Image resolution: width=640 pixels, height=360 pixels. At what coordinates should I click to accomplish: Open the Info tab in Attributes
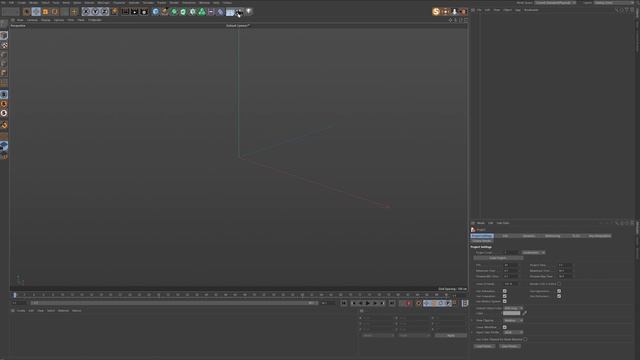(505, 236)
